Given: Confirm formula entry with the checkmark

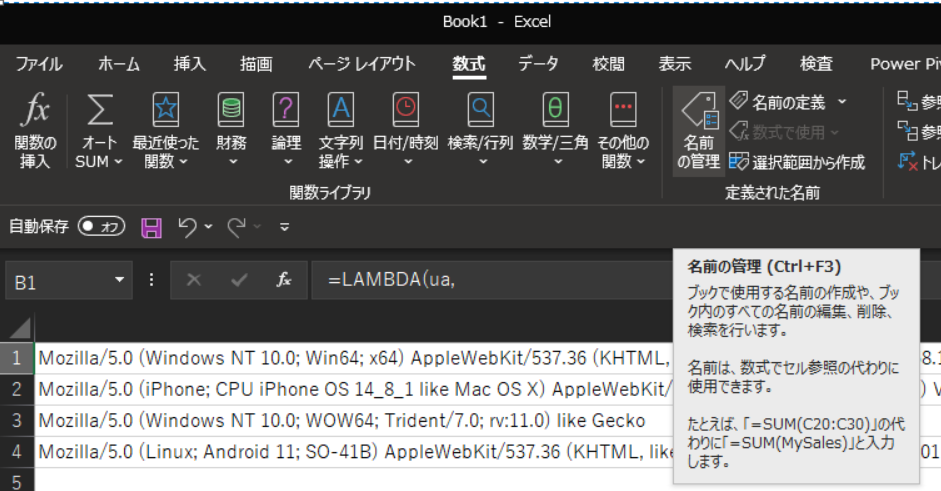Looking at the screenshot, I should point(239,280).
